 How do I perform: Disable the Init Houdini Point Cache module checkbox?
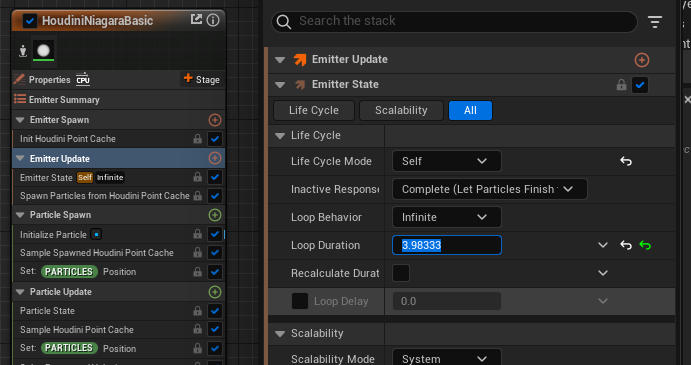(215, 139)
